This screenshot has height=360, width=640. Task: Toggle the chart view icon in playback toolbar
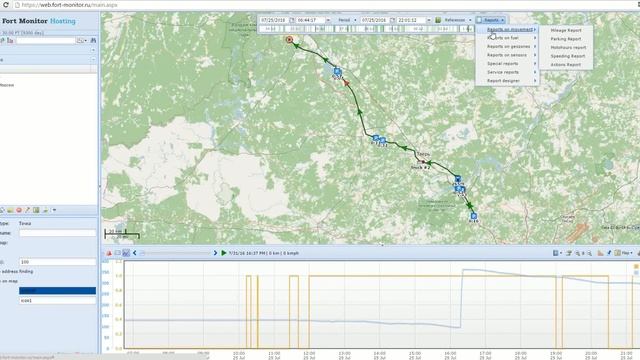pyautogui.click(x=126, y=253)
